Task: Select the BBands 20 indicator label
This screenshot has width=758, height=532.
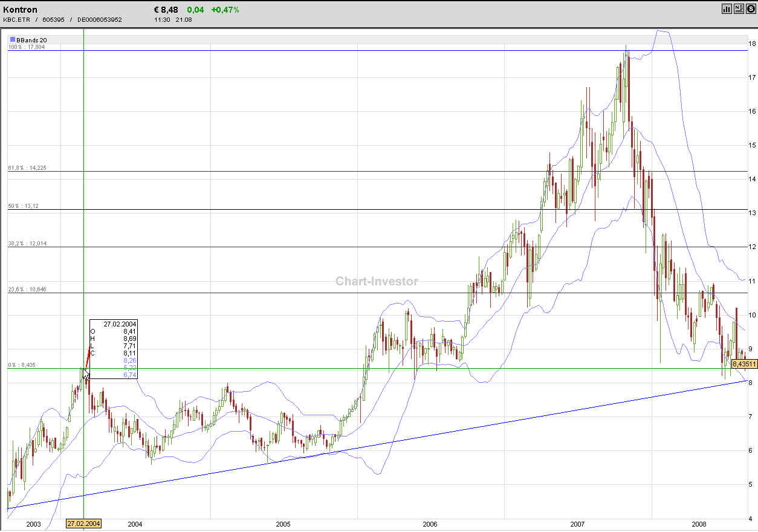Action: click(x=31, y=40)
